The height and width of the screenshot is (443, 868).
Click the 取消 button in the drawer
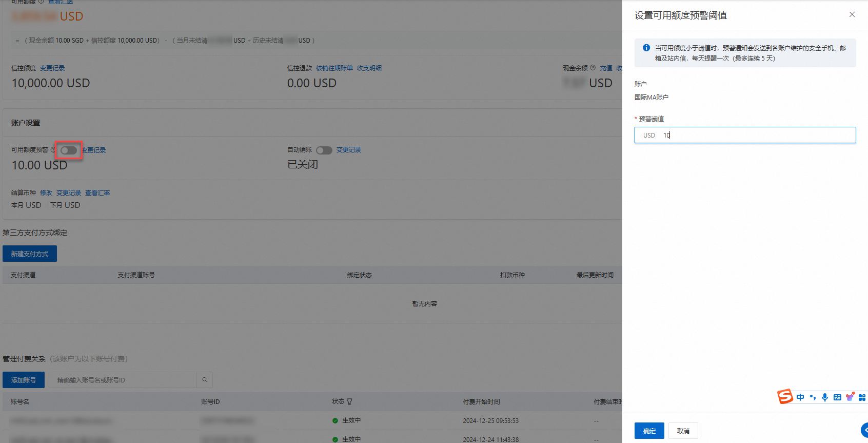683,431
